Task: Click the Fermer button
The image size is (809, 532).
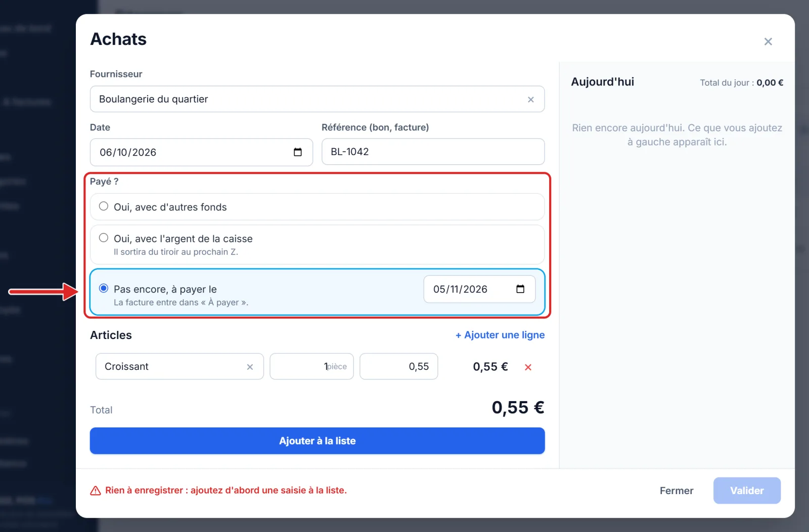Action: pos(676,491)
